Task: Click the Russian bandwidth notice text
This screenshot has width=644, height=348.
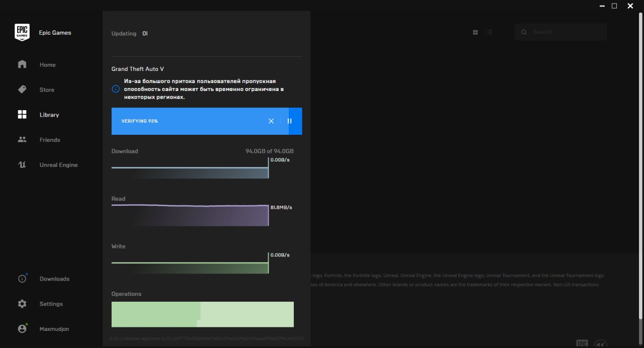Action: coord(204,89)
